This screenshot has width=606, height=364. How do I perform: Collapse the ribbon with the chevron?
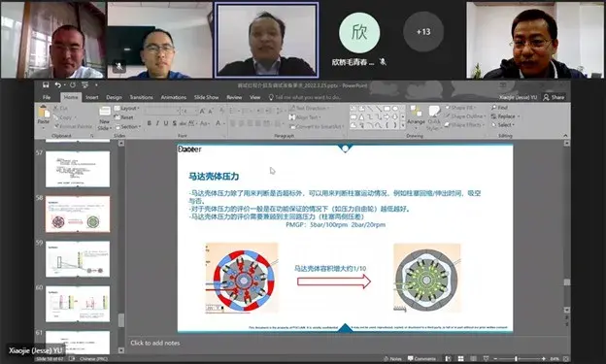[x=565, y=136]
